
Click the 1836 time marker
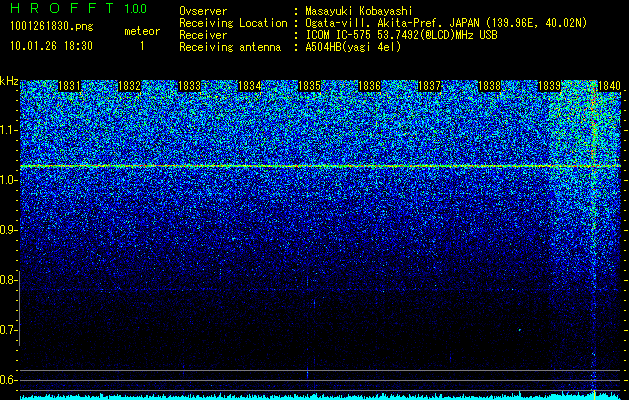(369, 86)
